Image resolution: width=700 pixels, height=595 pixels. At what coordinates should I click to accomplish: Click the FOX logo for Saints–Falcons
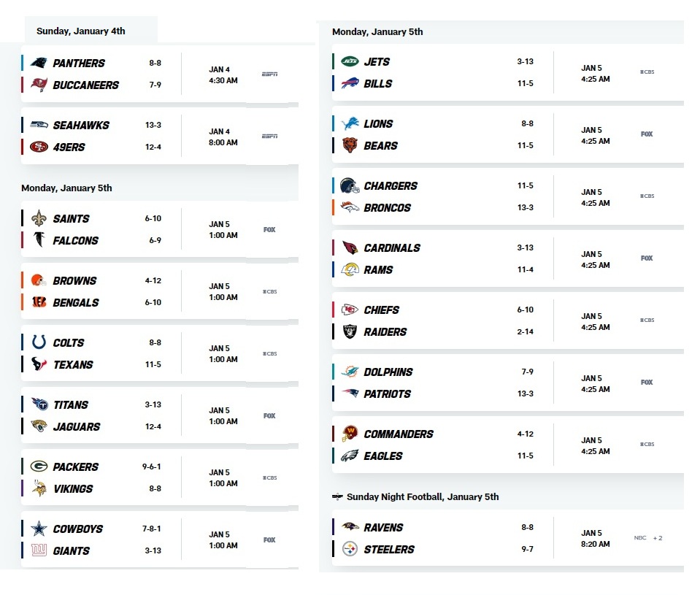(x=269, y=230)
